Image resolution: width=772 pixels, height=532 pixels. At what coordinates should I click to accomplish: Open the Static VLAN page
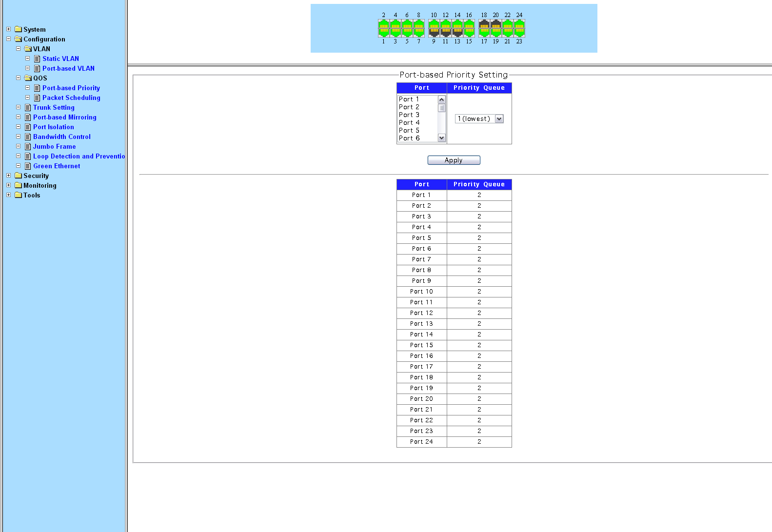pos(60,59)
